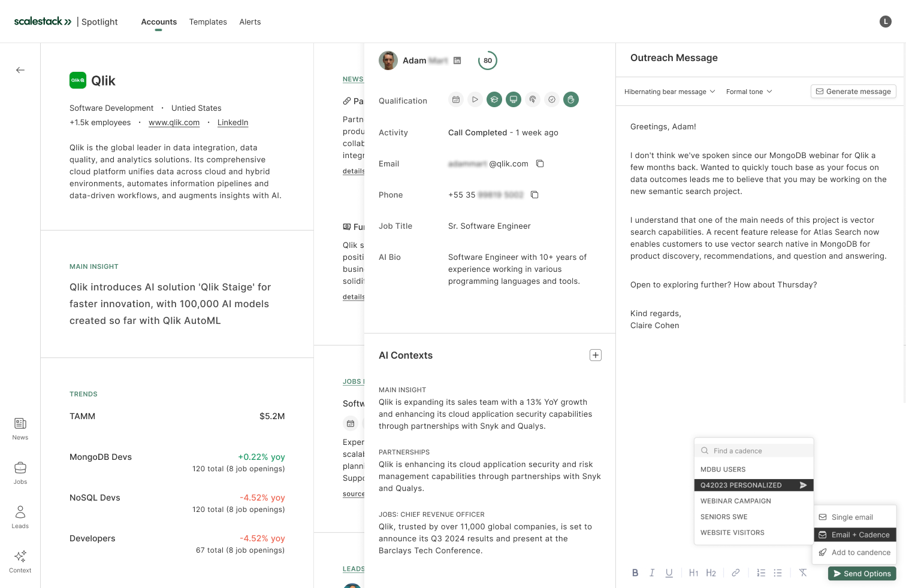
Task: Open Jobs in the left sidebar
Action: (x=20, y=474)
